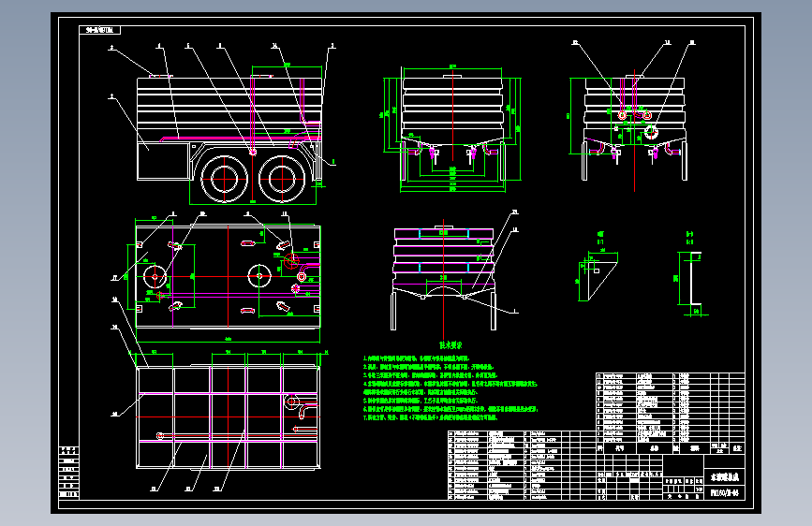
Task: Click the front wheel center in the side view
Action: point(224,179)
